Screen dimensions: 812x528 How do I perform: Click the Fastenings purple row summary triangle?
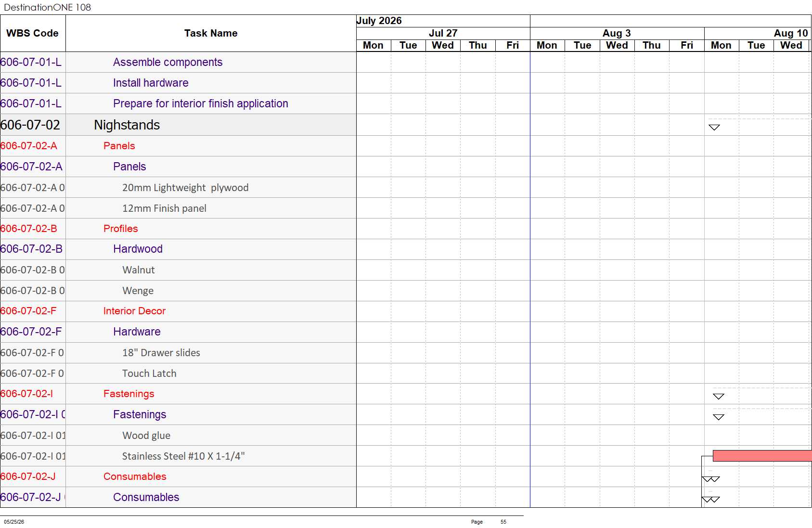(x=719, y=417)
